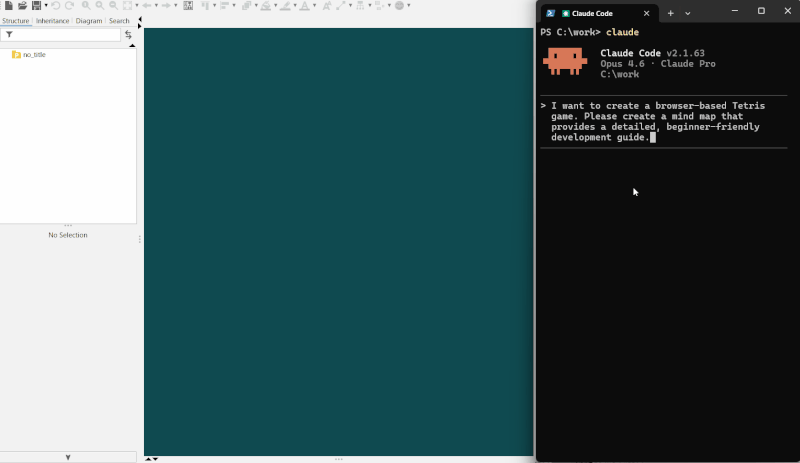Open the dropdown arrow next to Save

(45, 6)
